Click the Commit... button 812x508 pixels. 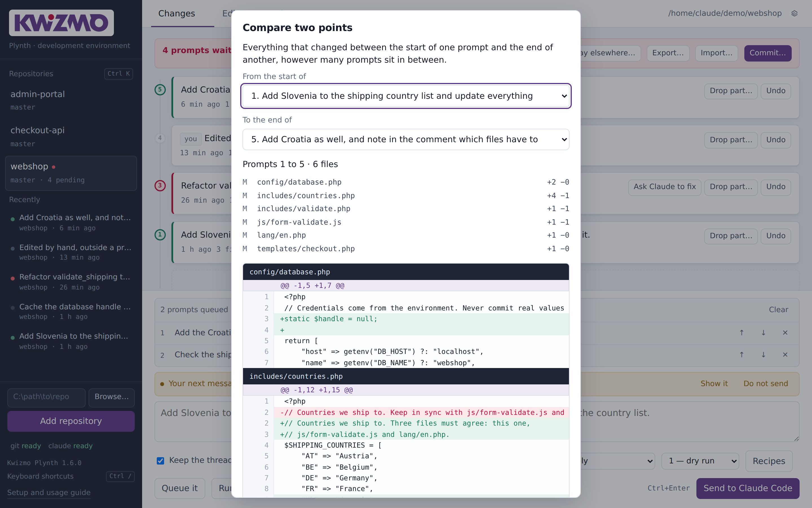768,53
